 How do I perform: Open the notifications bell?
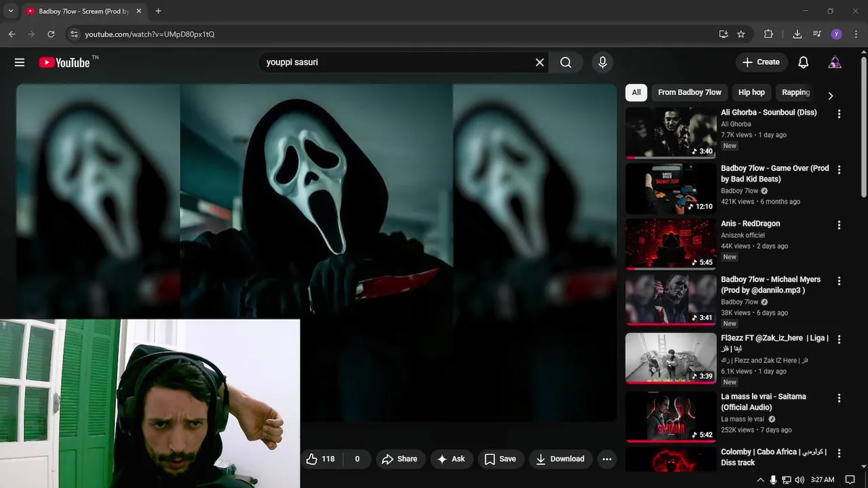click(x=804, y=62)
